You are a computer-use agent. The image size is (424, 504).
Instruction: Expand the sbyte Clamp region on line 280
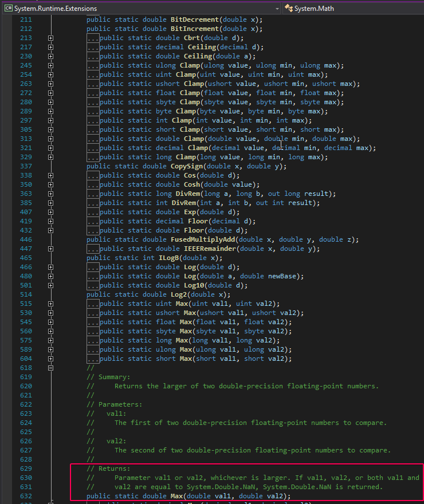tap(50, 102)
